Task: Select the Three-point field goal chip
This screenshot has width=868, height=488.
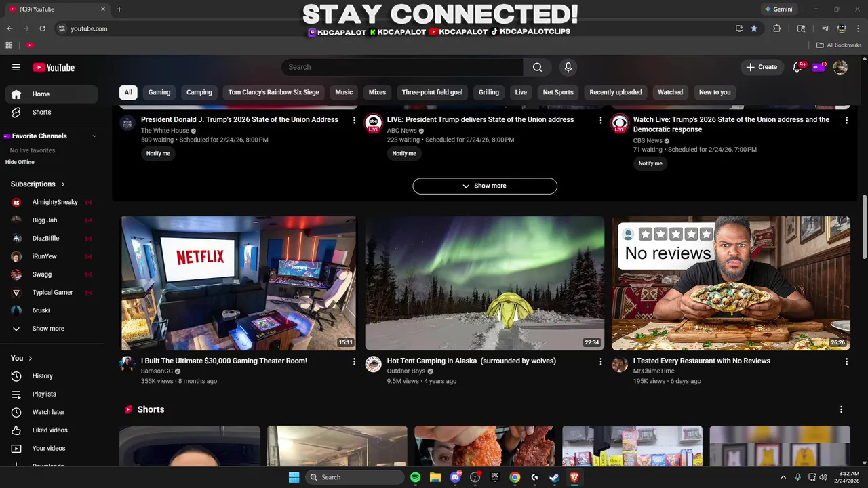Action: tap(433, 92)
